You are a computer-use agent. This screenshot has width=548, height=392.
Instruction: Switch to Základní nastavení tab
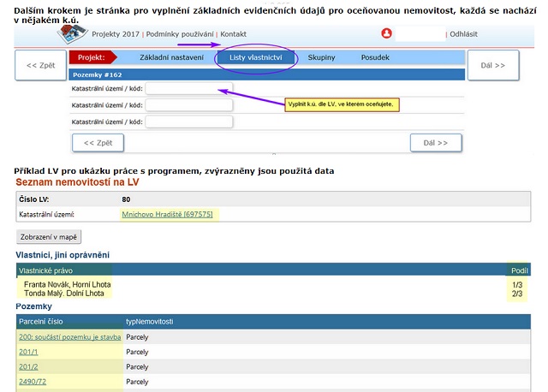coord(171,57)
